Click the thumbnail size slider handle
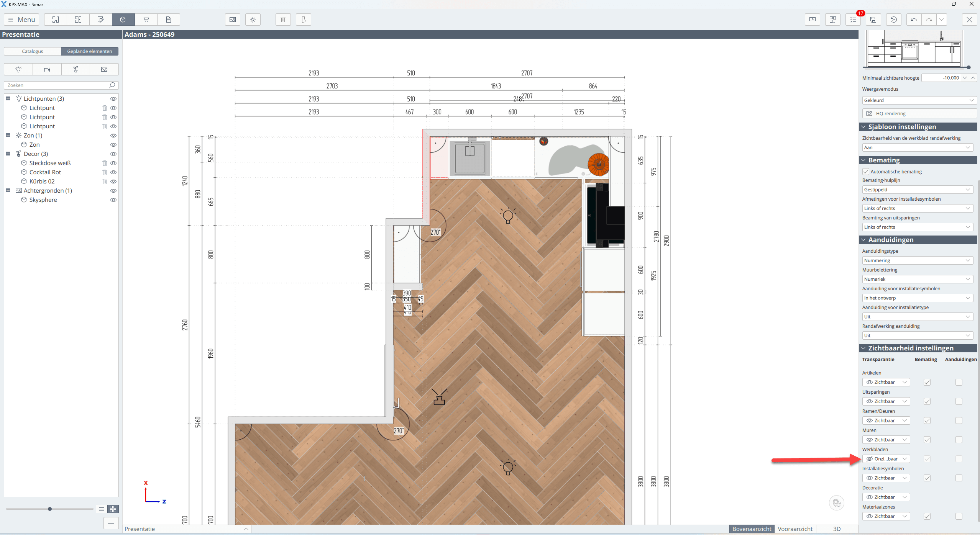This screenshot has height=535, width=980. 50,509
